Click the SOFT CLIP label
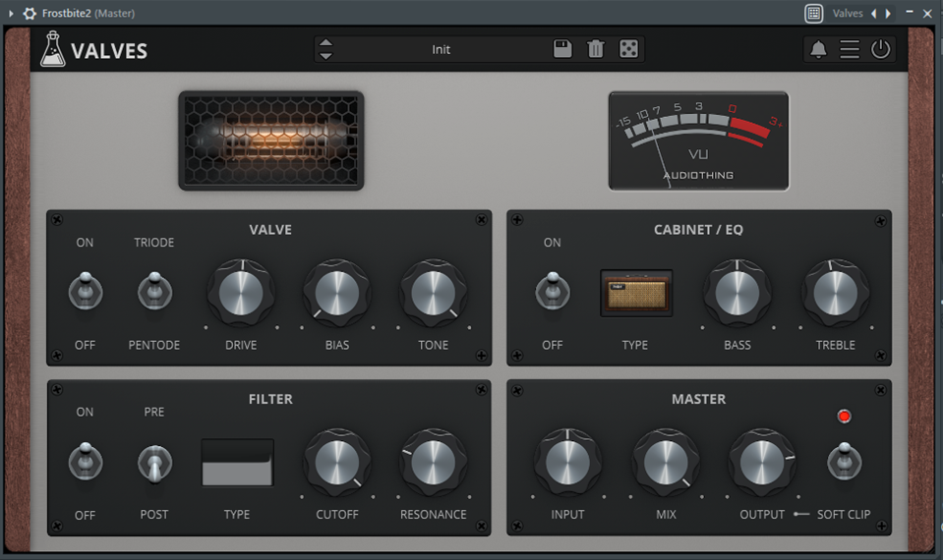Image resolution: width=943 pixels, height=560 pixels. point(843,515)
